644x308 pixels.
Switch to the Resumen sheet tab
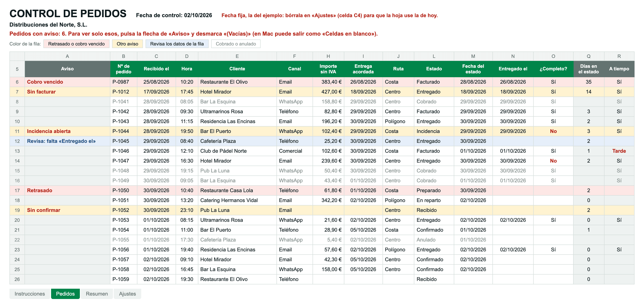(x=97, y=293)
